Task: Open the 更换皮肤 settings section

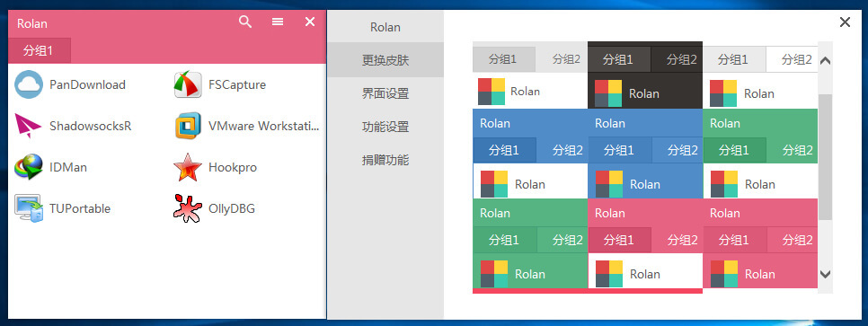Action: (385, 60)
